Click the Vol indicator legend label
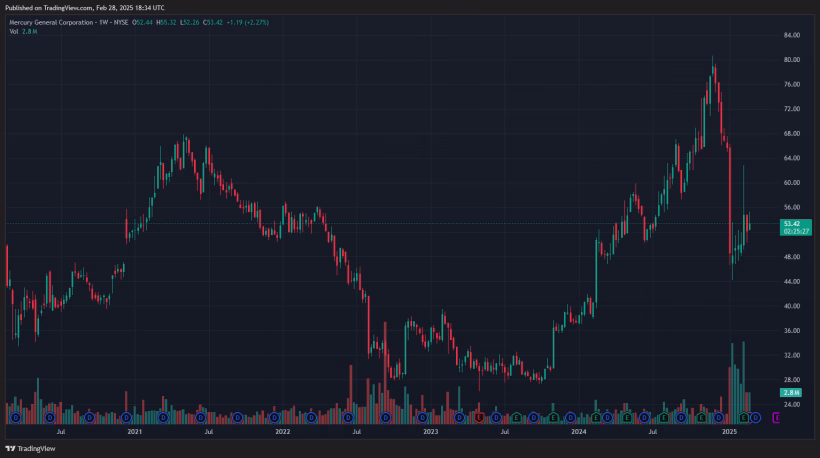The height and width of the screenshot is (458, 820). [14, 32]
